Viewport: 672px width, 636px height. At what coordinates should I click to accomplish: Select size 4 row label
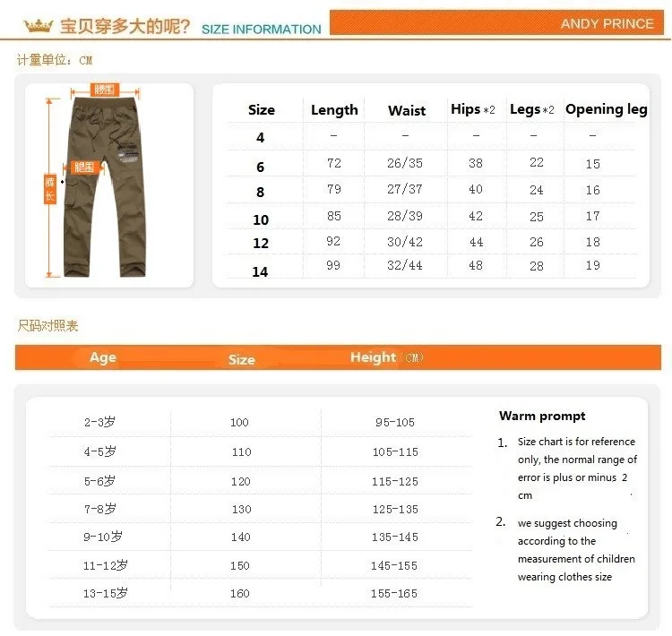[x=260, y=138]
